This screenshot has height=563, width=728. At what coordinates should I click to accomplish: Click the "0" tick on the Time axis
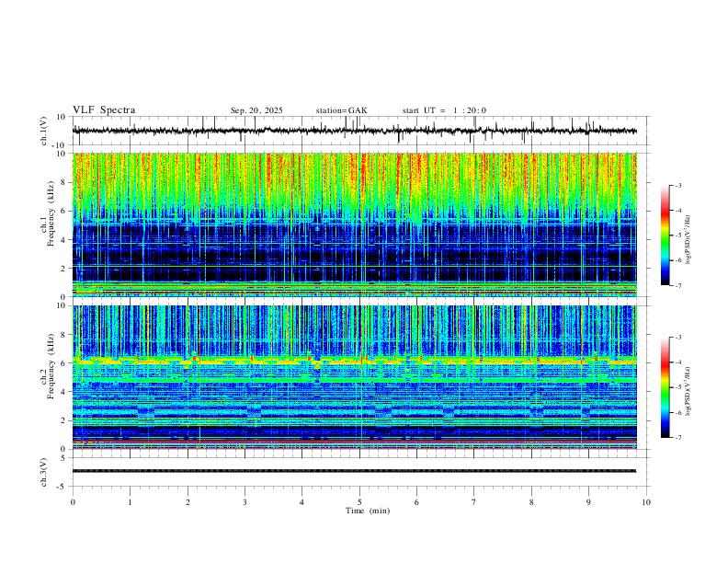(x=73, y=502)
